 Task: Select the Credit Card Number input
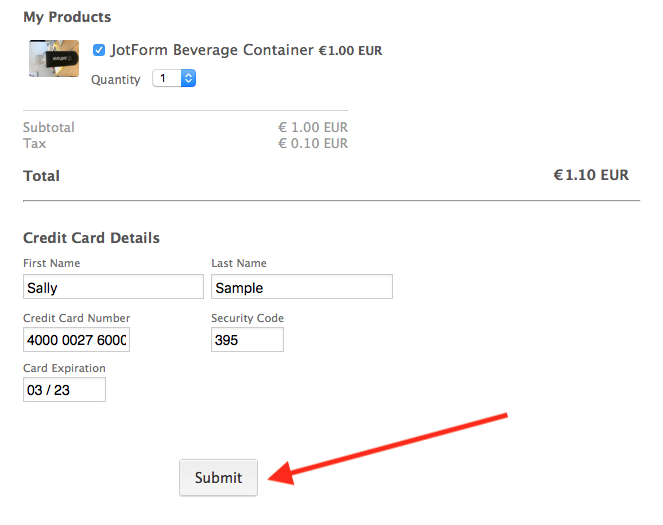tap(76, 340)
